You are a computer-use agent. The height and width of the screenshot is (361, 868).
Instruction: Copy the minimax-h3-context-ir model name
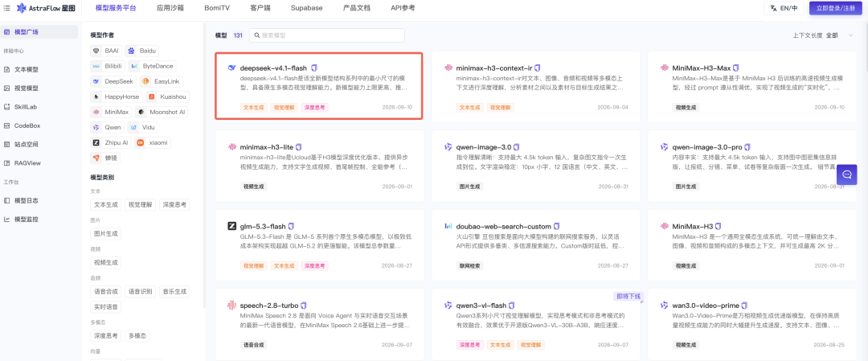click(537, 68)
